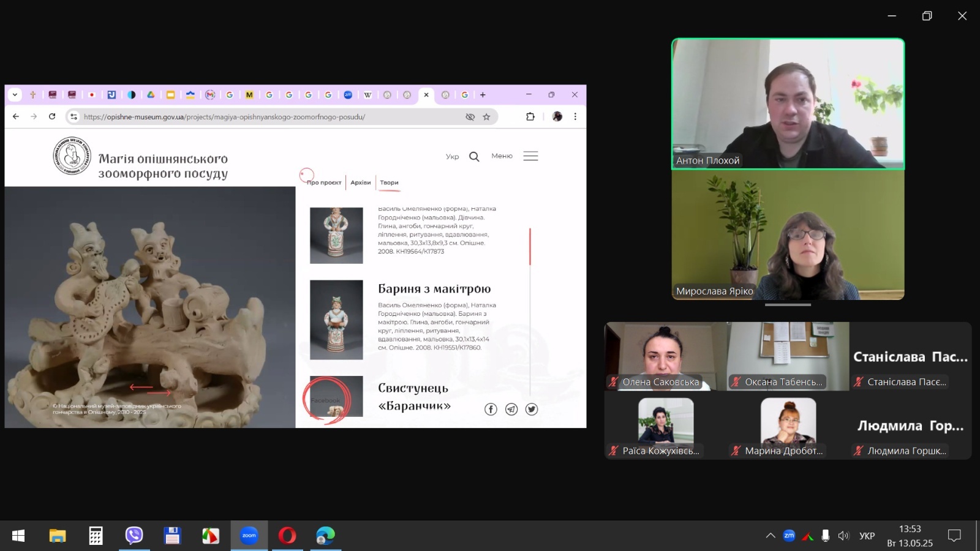Open the hamburger menu lines
The height and width of the screenshot is (551, 980).
531,156
